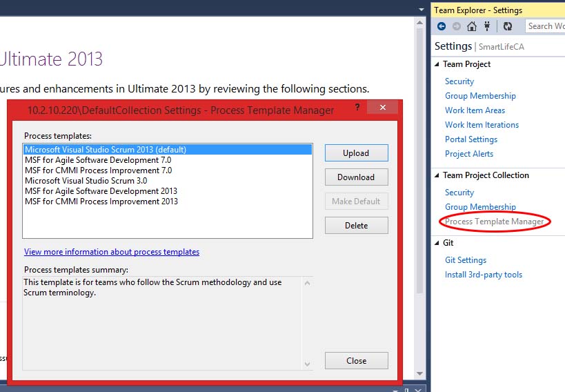Click the template summary text area
This screenshot has height=392, width=565.
pos(162,323)
